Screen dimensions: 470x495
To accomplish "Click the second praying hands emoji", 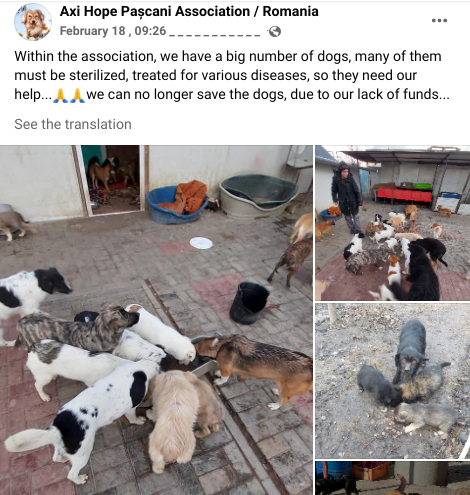I will pyautogui.click(x=78, y=95).
